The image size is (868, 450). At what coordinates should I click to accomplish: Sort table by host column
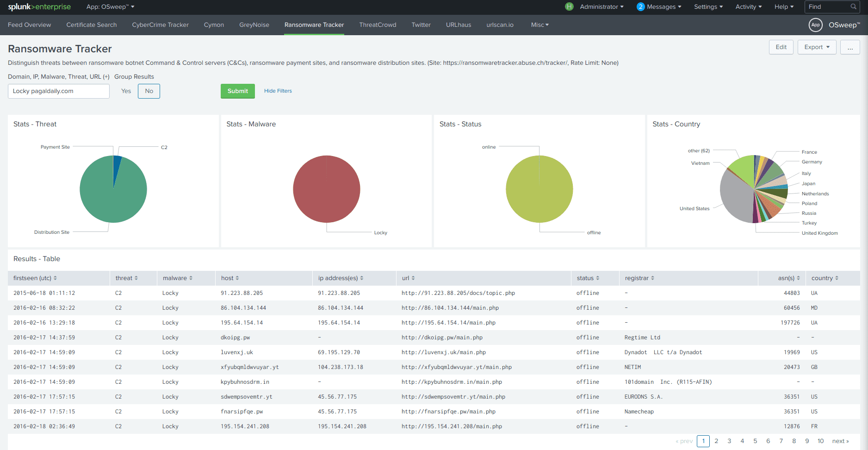click(230, 278)
